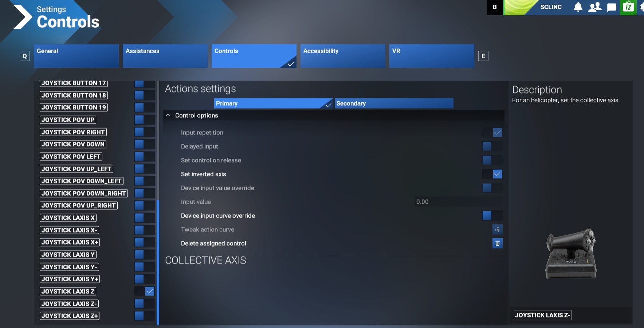Image resolution: width=644 pixels, height=328 pixels.
Task: Select JOYSTICK POV DOWN_LEFT input
Action: tap(82, 181)
